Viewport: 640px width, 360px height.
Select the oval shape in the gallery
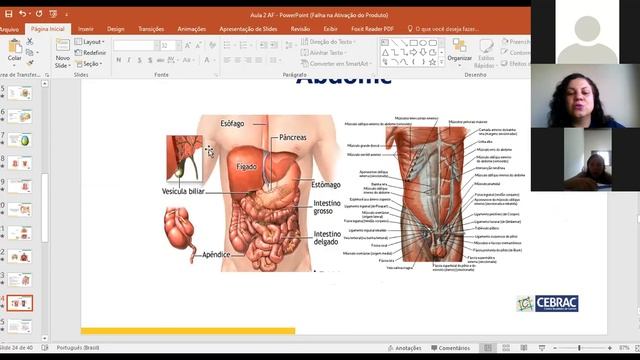tap(423, 42)
